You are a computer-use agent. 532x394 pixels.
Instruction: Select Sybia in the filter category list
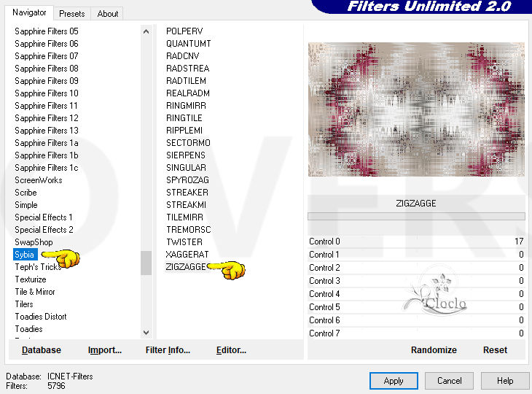(x=25, y=255)
